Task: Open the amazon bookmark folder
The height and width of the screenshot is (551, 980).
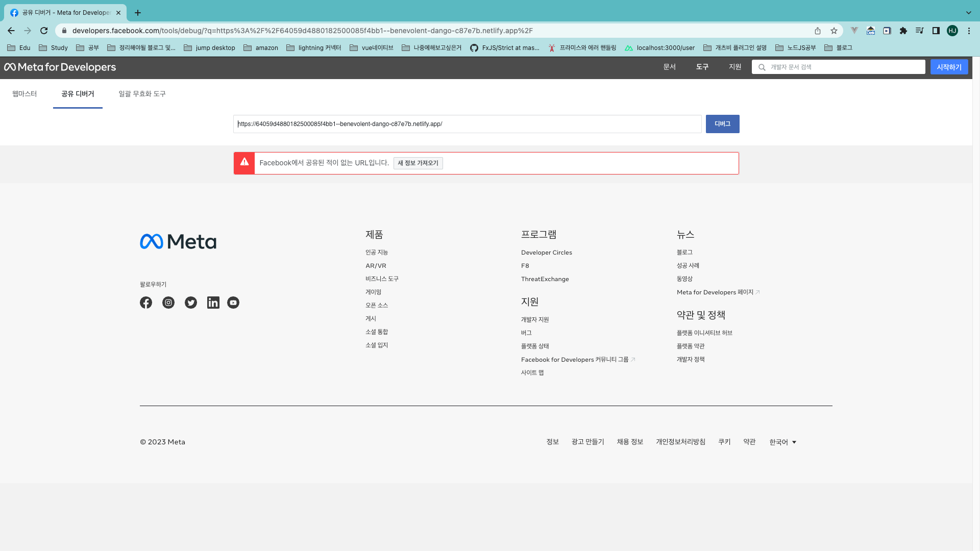Action: [261, 48]
